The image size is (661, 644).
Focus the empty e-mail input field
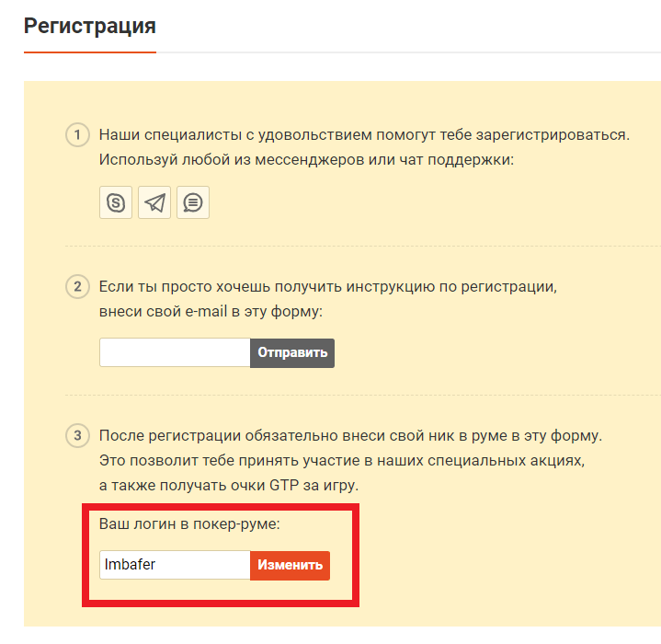(175, 352)
